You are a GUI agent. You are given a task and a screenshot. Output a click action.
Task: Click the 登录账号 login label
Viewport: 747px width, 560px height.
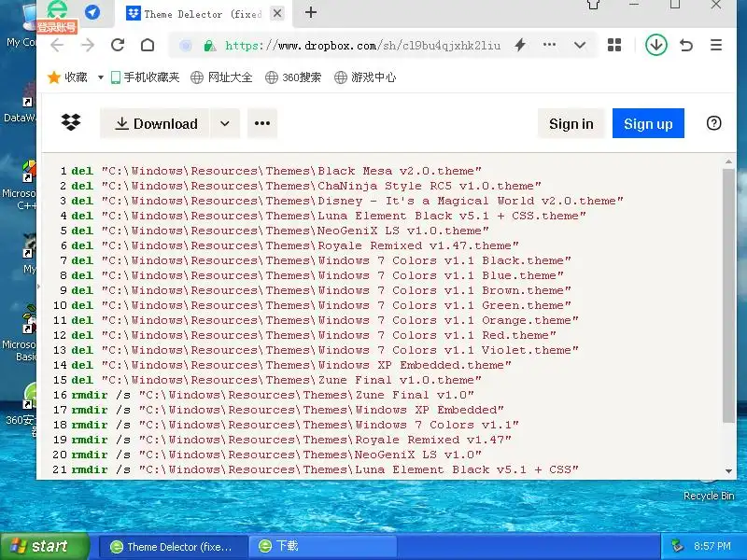tap(57, 27)
